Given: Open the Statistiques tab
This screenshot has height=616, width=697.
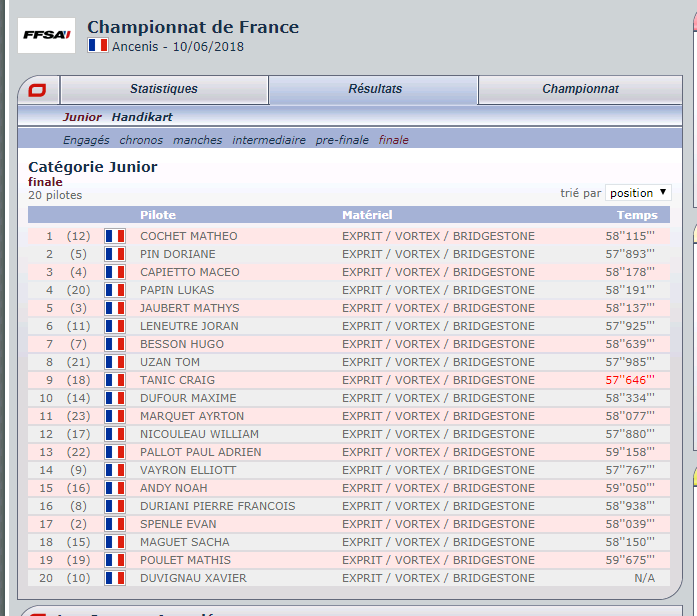Looking at the screenshot, I should pyautogui.click(x=164, y=89).
